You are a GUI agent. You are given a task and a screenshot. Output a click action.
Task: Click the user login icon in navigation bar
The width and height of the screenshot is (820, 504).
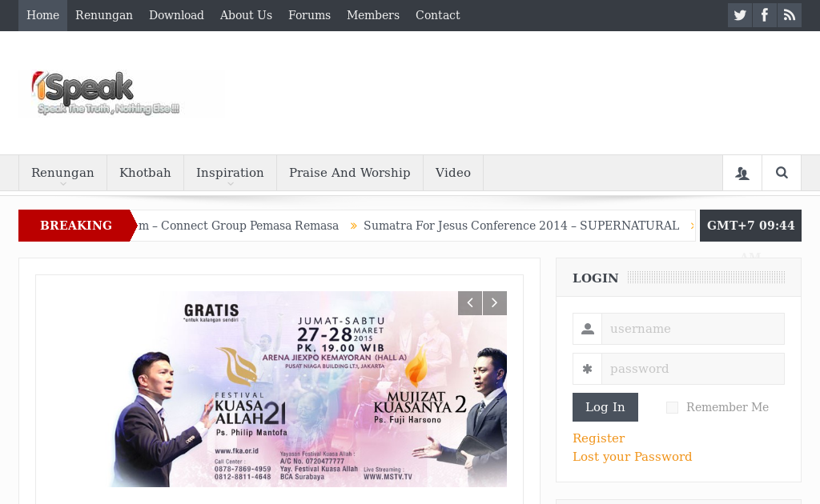[742, 173]
